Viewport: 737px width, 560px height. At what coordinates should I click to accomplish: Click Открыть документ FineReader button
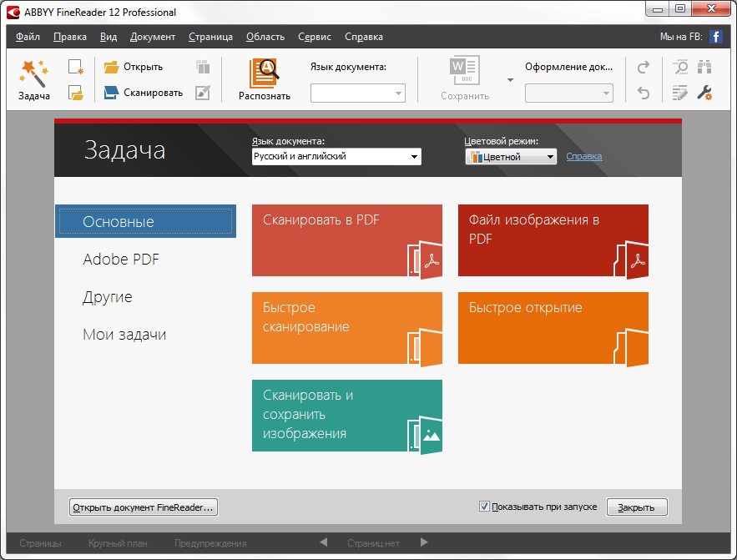143,507
